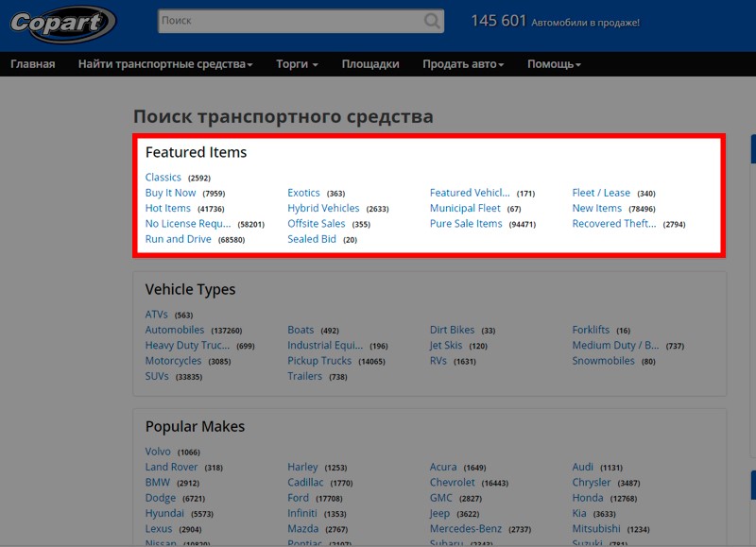Screen dimensions: 756x547
Task: Open the Featured Vehicl... link
Action: [470, 193]
